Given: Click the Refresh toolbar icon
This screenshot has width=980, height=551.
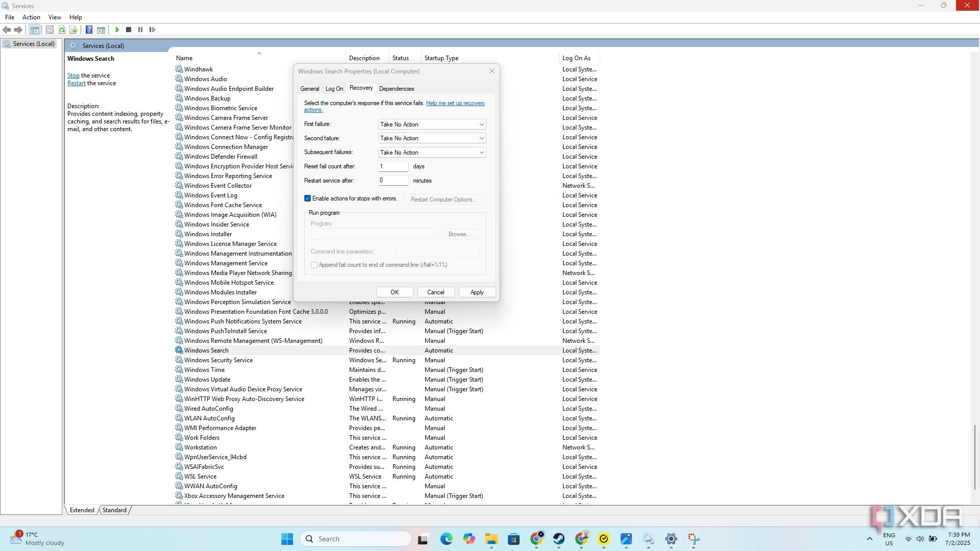Looking at the screenshot, I should 62,30.
